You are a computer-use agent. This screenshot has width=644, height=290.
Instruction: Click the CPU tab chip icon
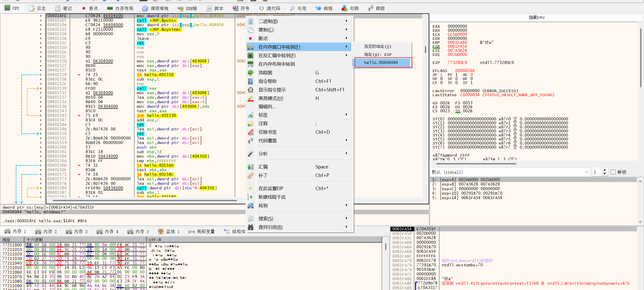click(7, 8)
